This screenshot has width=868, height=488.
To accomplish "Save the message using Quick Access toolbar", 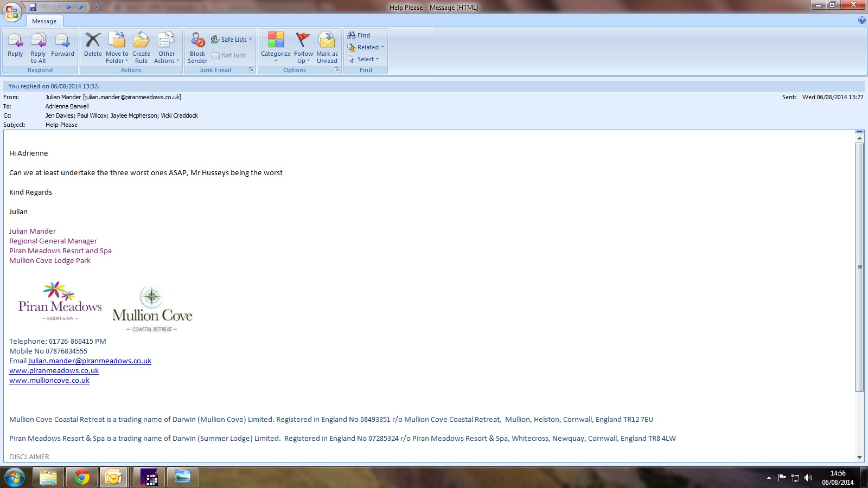I will click(33, 7).
